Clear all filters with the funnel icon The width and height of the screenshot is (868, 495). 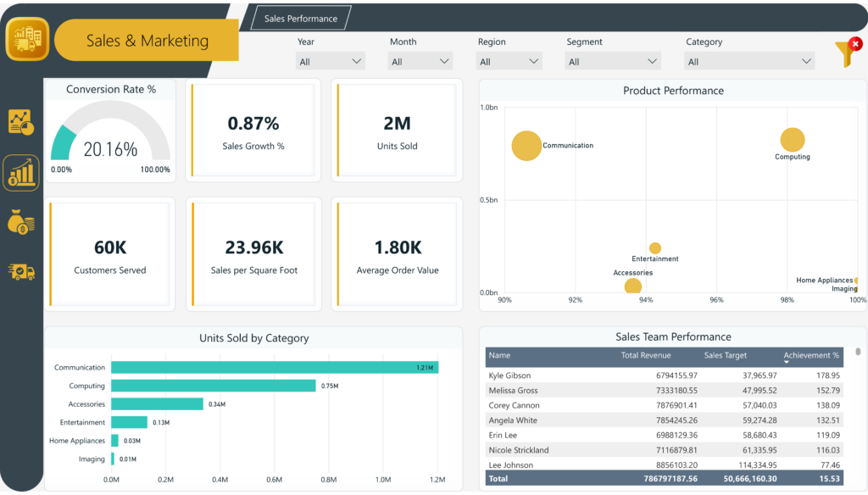847,53
